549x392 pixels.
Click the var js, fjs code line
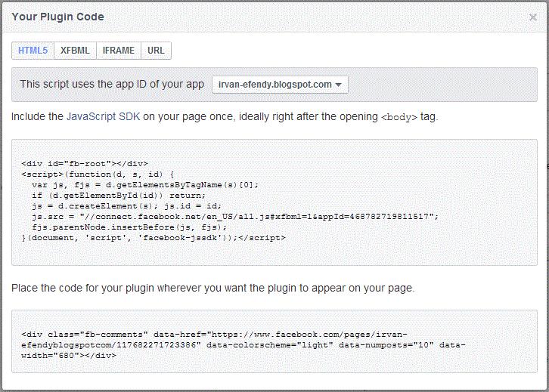pos(145,185)
